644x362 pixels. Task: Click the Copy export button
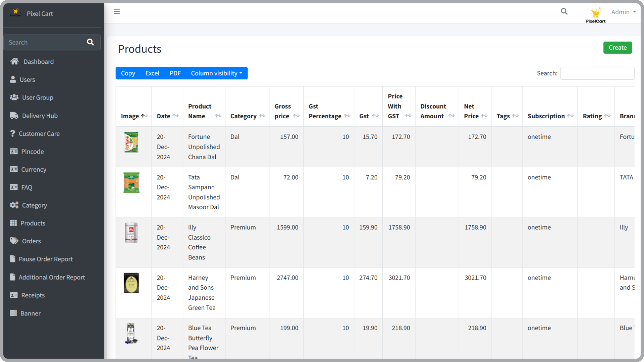click(128, 73)
